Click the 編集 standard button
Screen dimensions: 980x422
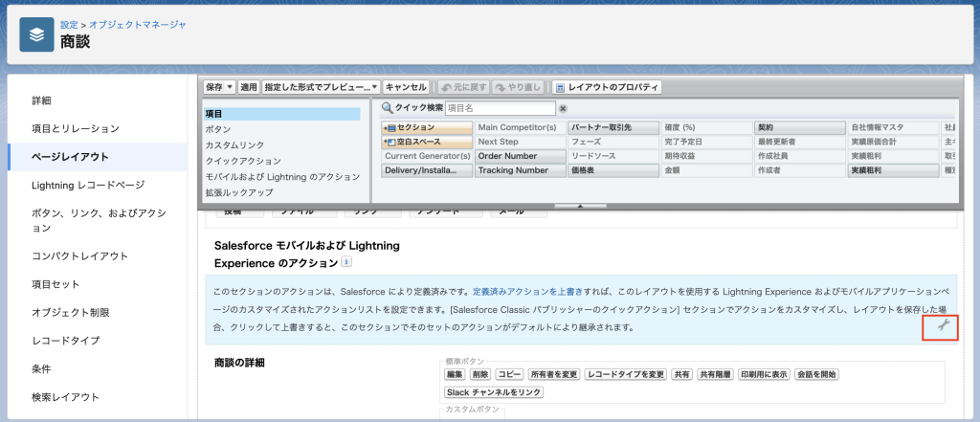pos(455,374)
